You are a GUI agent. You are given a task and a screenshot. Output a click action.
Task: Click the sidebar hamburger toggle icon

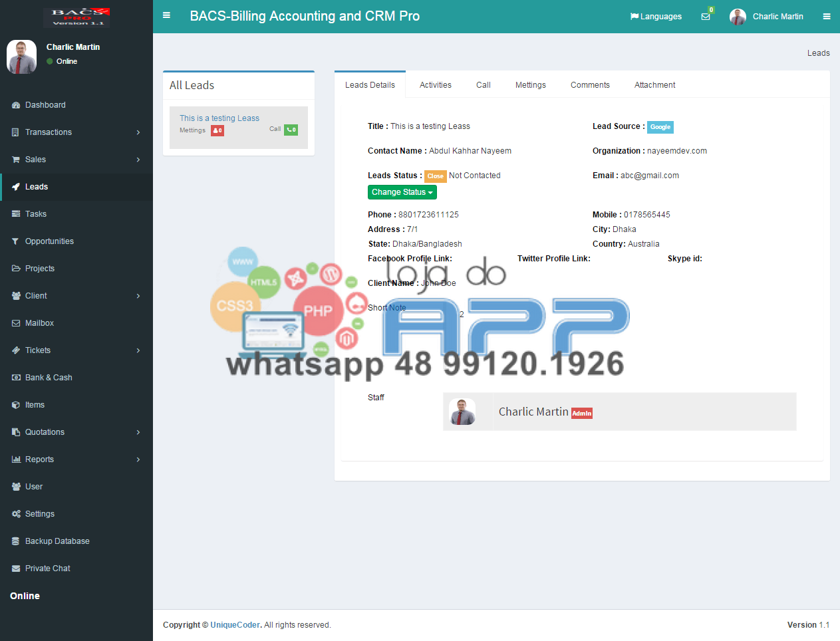click(166, 16)
